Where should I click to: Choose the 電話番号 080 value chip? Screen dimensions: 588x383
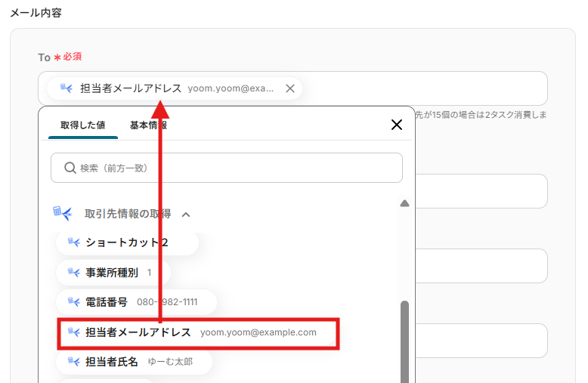tap(136, 302)
